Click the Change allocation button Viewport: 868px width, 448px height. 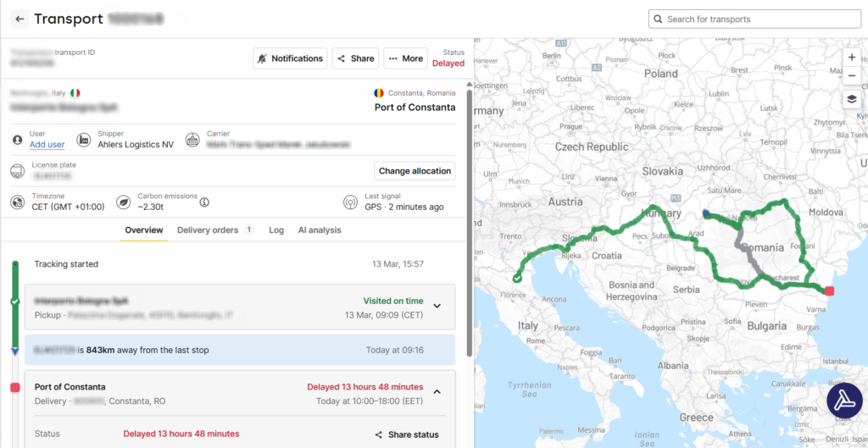point(415,171)
